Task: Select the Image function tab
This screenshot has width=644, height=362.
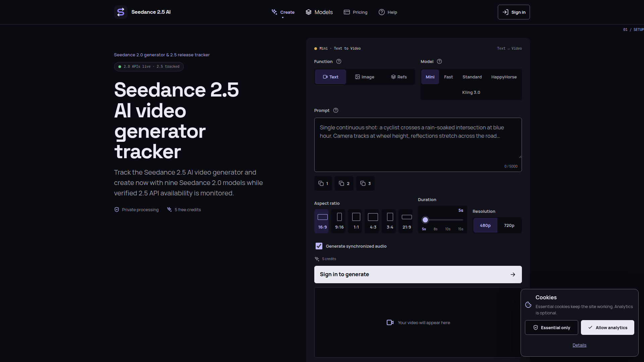Action: click(x=365, y=77)
